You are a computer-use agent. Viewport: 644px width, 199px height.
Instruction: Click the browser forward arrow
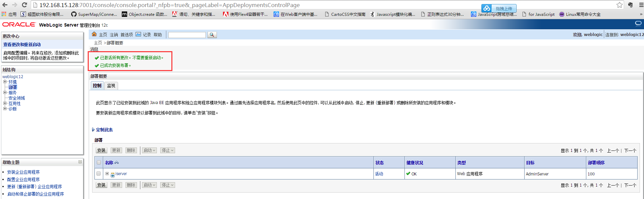[15, 5]
